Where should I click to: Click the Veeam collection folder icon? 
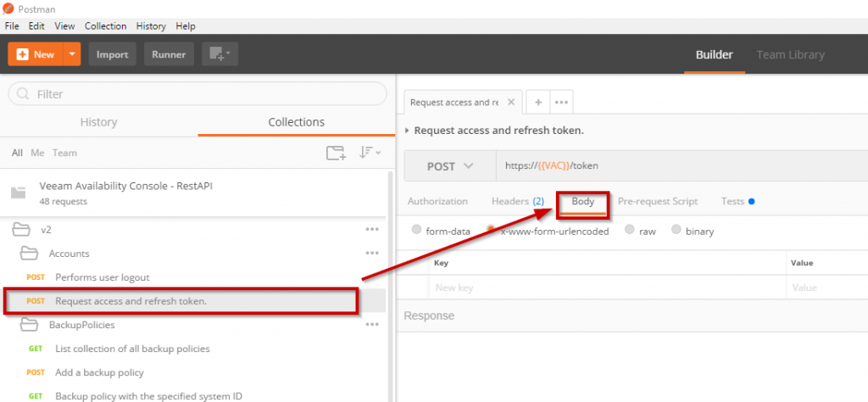(19, 193)
